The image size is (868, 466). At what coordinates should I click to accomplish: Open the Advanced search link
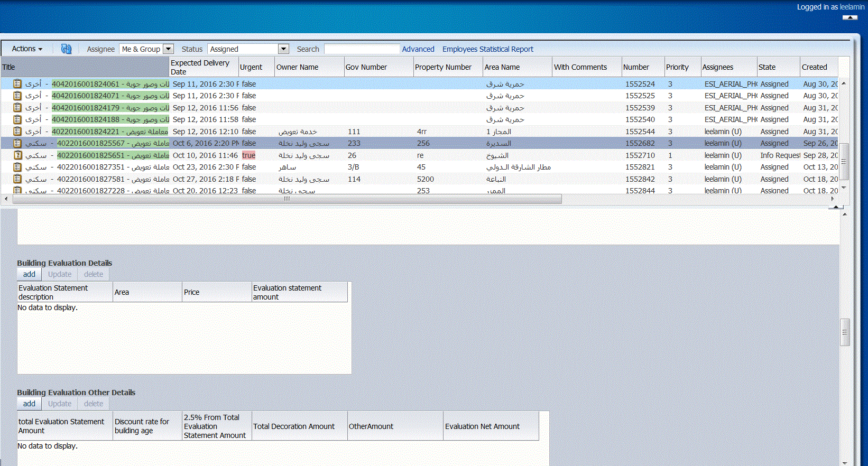pyautogui.click(x=418, y=49)
